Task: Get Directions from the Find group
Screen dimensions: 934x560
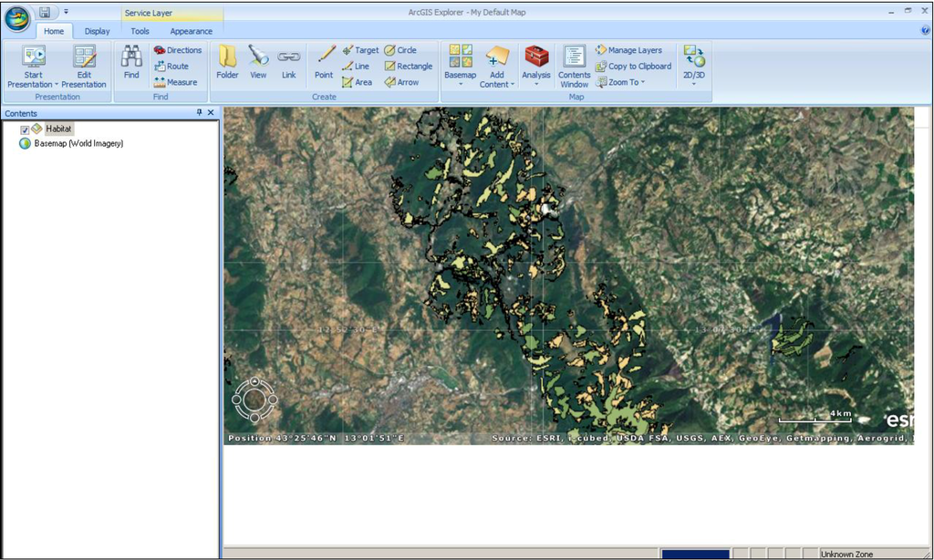Action: point(177,50)
